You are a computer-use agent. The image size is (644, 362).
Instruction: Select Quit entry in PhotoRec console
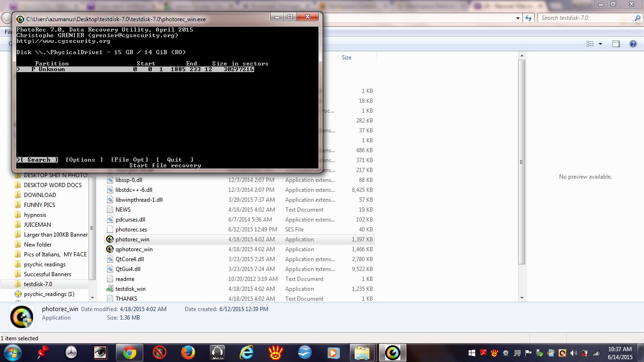pos(175,160)
